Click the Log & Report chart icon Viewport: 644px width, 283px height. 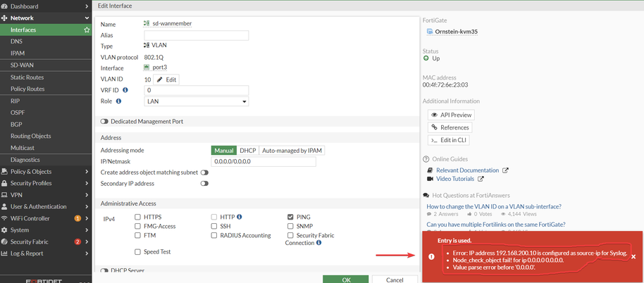[4, 253]
